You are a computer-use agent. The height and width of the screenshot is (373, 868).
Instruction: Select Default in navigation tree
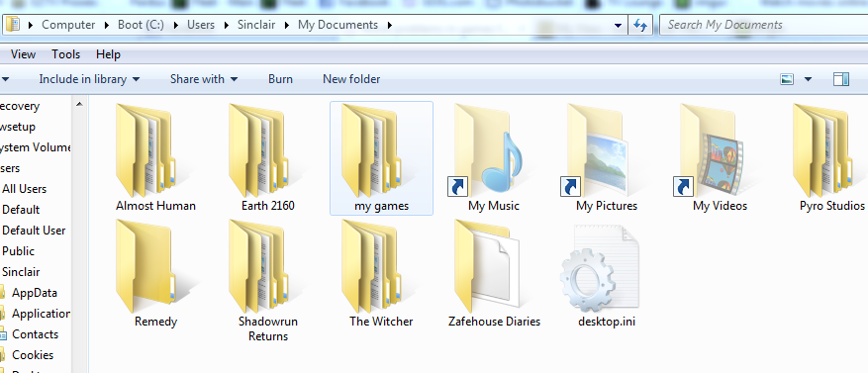pyautogui.click(x=21, y=210)
